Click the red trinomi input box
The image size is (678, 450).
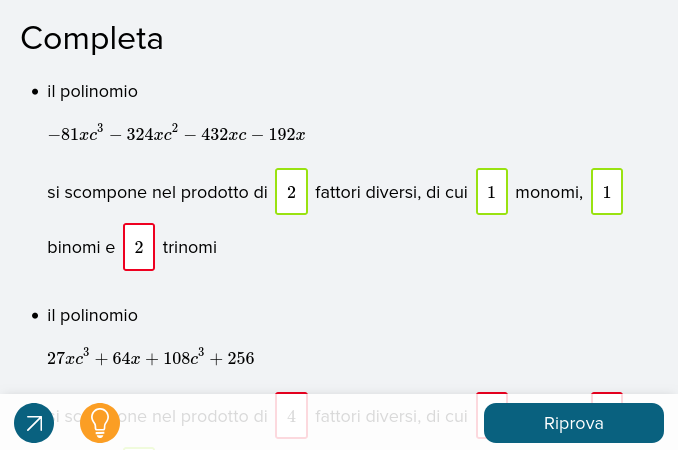coord(139,247)
